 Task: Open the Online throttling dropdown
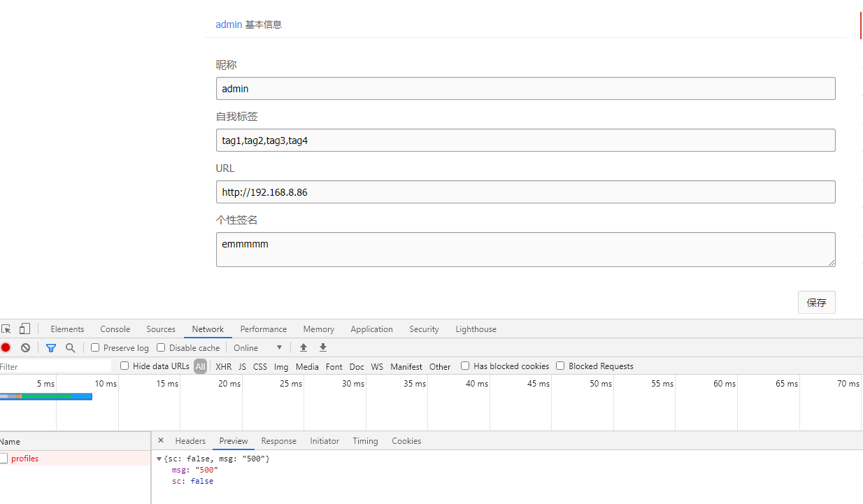[x=257, y=347]
